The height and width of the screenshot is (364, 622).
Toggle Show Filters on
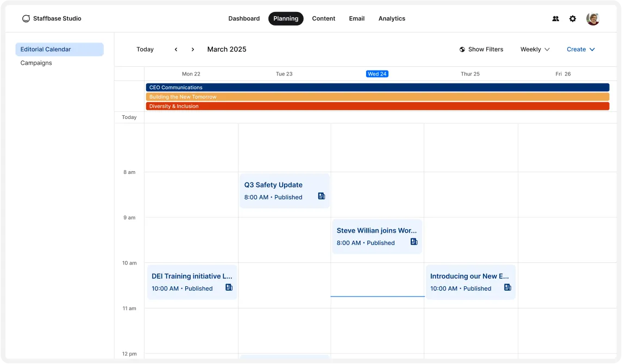pos(486,49)
